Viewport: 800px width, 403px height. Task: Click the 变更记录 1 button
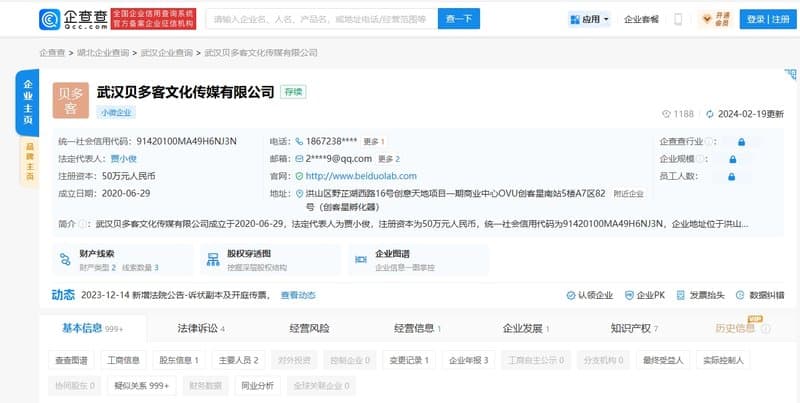pos(409,360)
